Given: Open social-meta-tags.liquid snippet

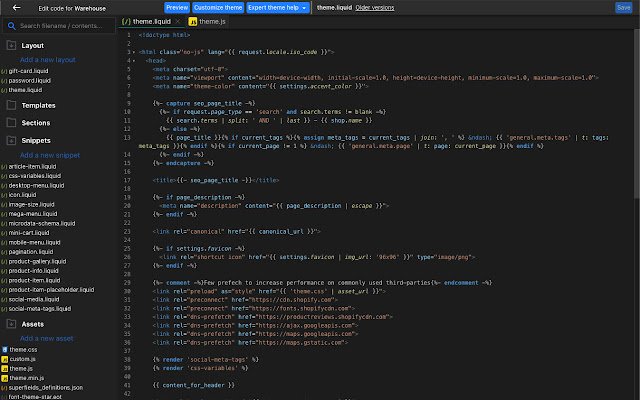Looking at the screenshot, I should point(40,309).
